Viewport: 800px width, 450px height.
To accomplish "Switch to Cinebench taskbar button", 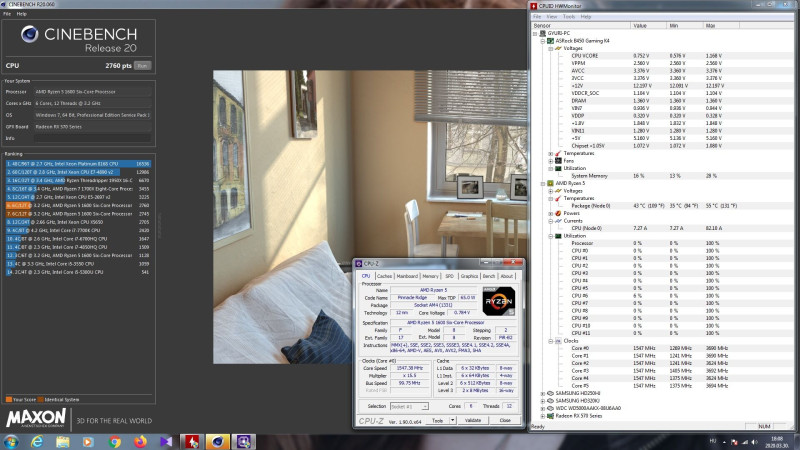I will point(218,442).
